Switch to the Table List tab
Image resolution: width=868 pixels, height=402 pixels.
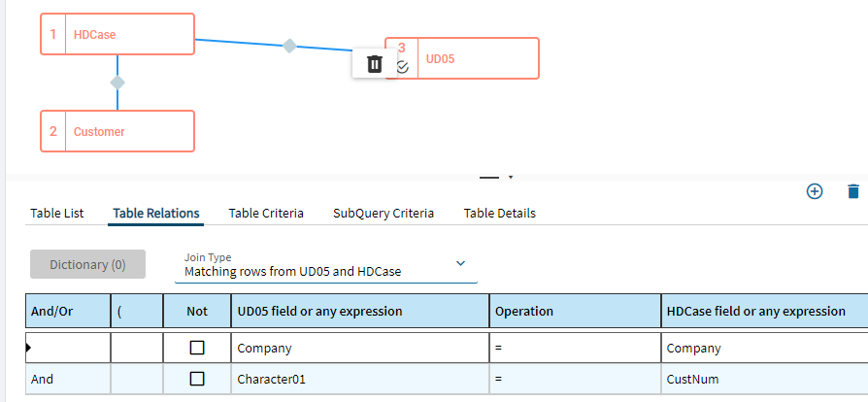[x=57, y=213]
